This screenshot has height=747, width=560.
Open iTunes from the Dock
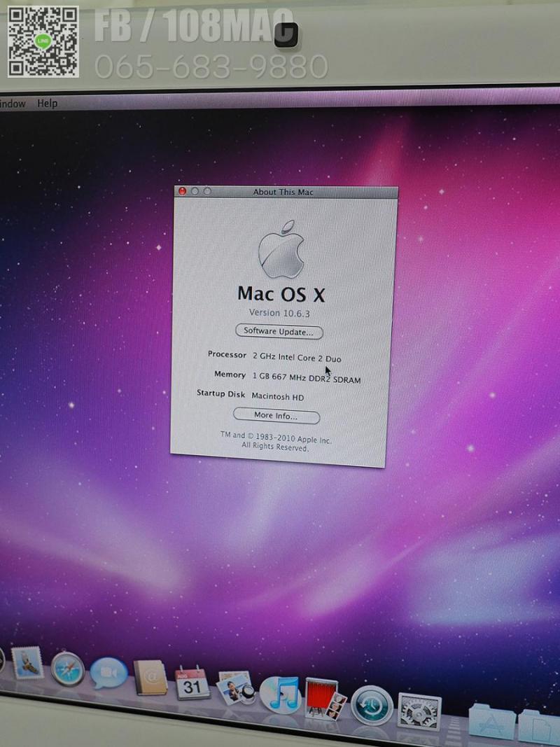pyautogui.click(x=281, y=695)
